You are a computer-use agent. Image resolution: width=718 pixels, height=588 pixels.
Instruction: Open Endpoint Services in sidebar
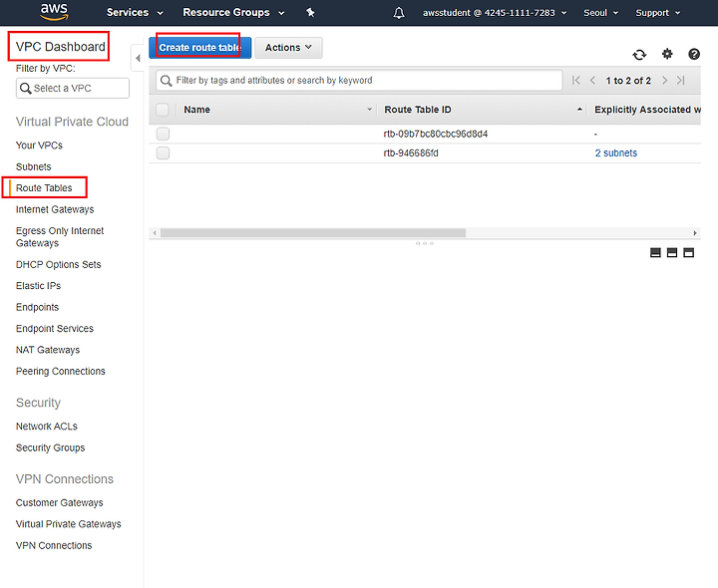click(x=55, y=329)
